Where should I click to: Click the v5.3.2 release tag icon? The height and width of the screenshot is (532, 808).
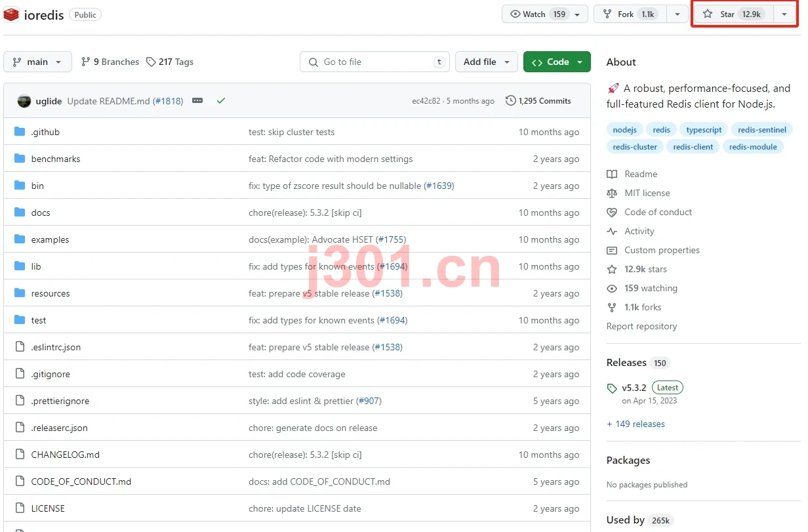tap(612, 388)
